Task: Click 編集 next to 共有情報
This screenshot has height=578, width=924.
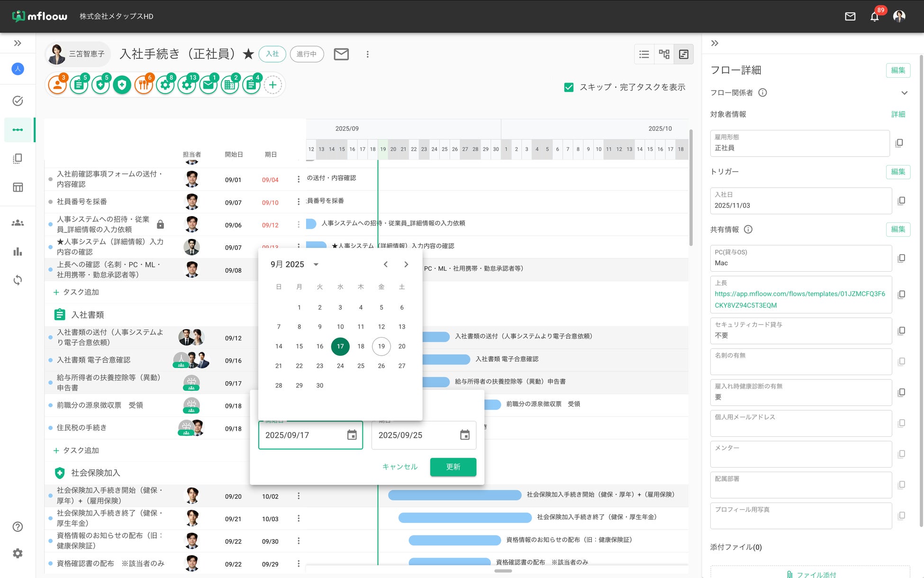Action: 898,229
